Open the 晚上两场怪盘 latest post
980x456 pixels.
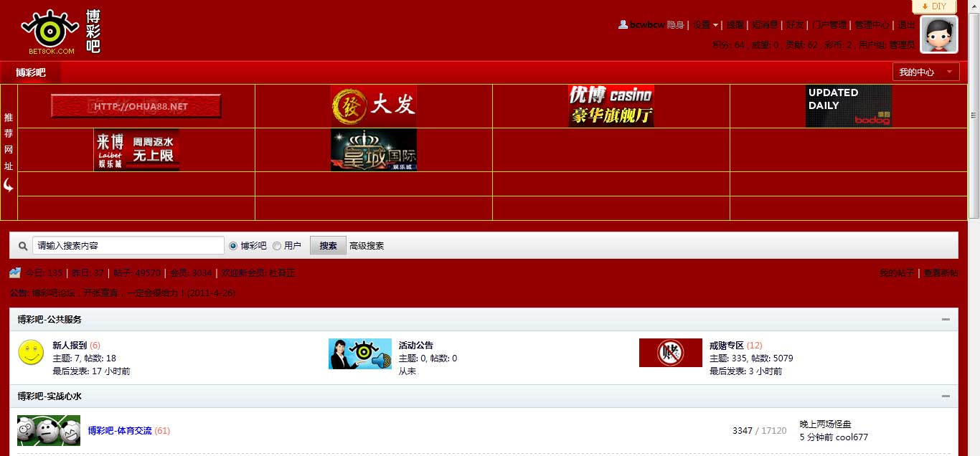point(826,424)
